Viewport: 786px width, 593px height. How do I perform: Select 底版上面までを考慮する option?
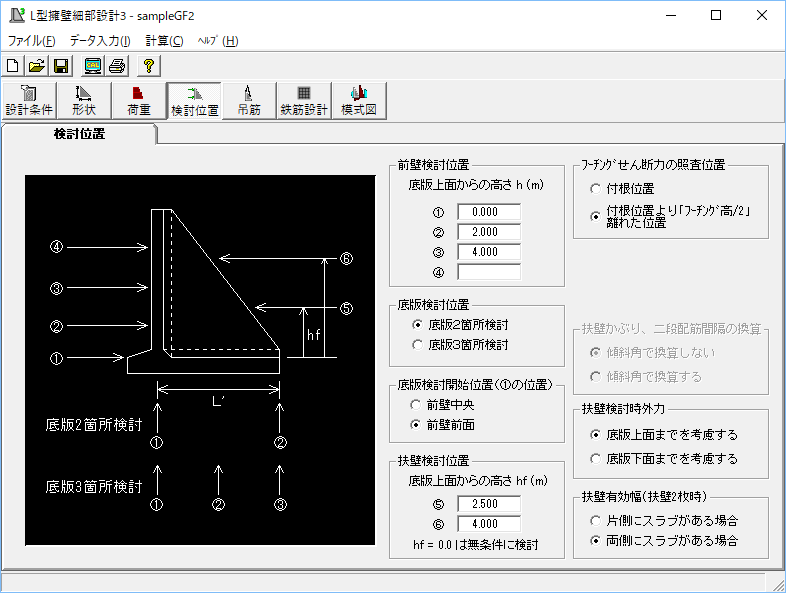point(595,435)
